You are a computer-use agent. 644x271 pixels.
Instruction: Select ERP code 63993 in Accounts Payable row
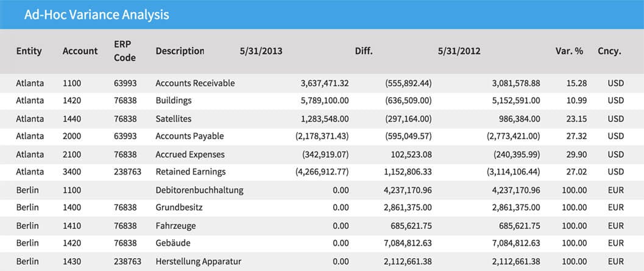tap(126, 136)
